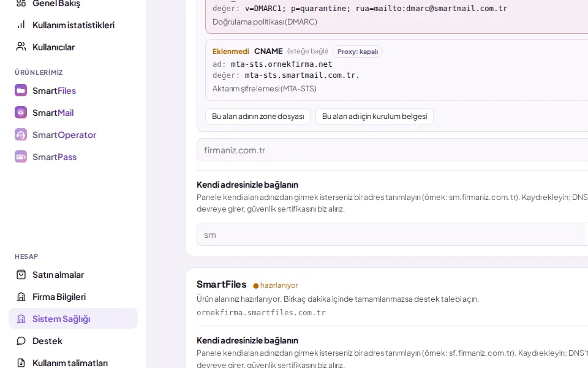Screen dimensions: 588x368
Task: Click the Kullanıcılar people icon
Action: pos(21,47)
